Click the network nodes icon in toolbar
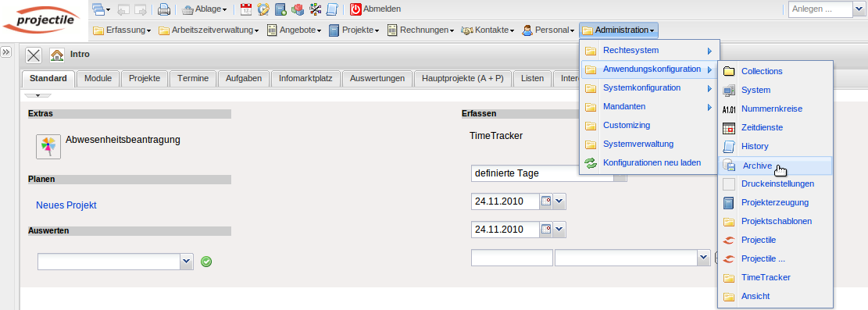 [315, 9]
